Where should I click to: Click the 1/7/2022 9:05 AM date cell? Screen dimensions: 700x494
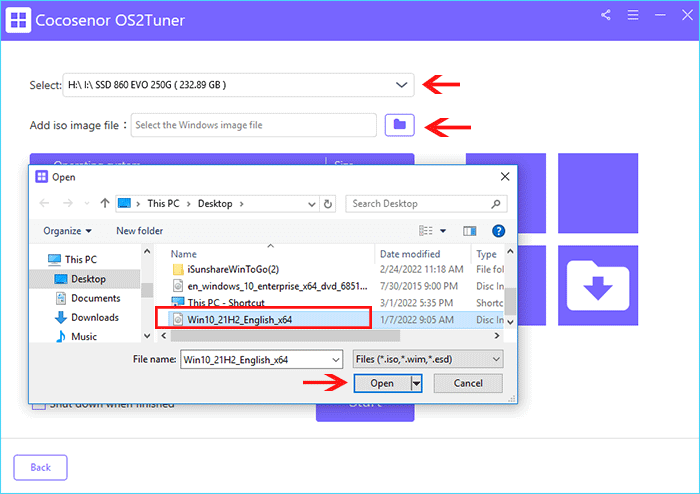(x=416, y=320)
